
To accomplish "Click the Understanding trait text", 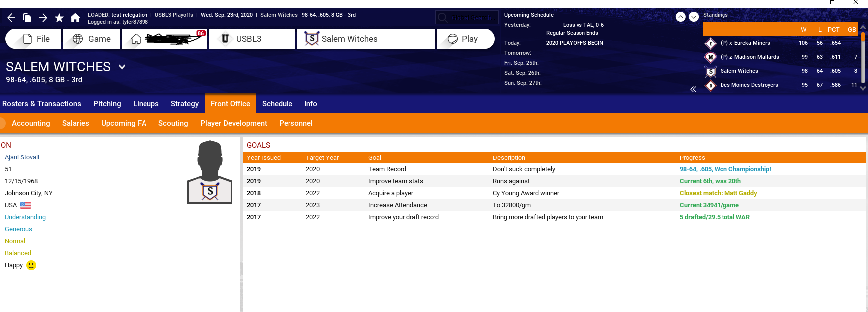I will click(25, 217).
